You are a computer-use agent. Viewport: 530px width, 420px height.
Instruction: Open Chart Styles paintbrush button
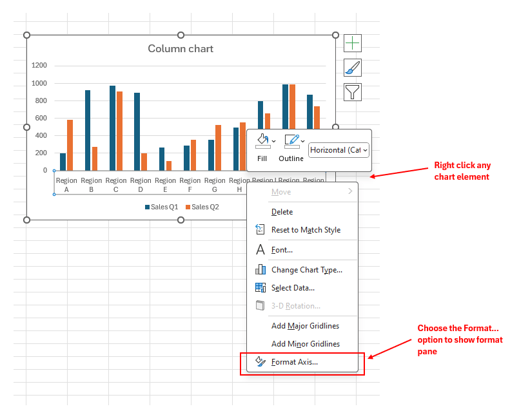coord(352,68)
